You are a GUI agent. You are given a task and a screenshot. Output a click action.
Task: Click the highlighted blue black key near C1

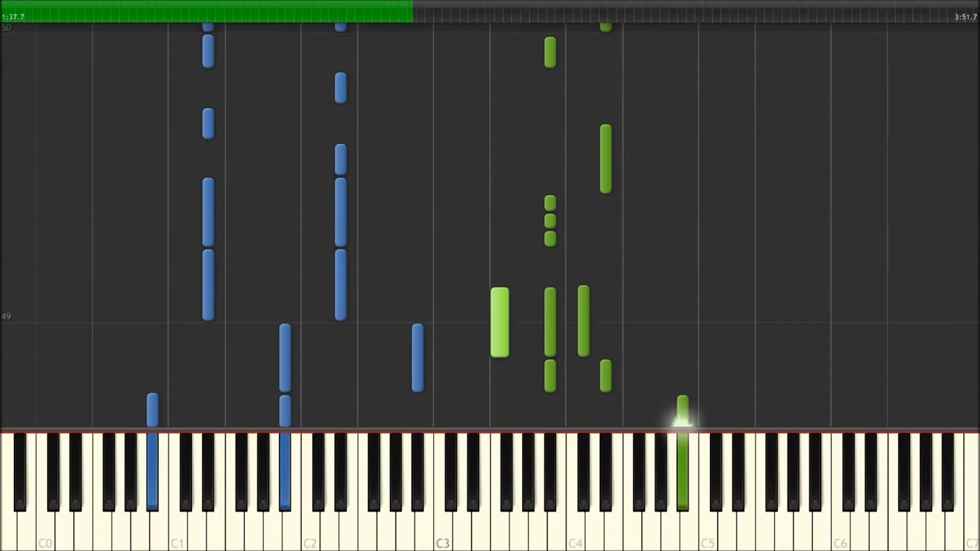152,471
